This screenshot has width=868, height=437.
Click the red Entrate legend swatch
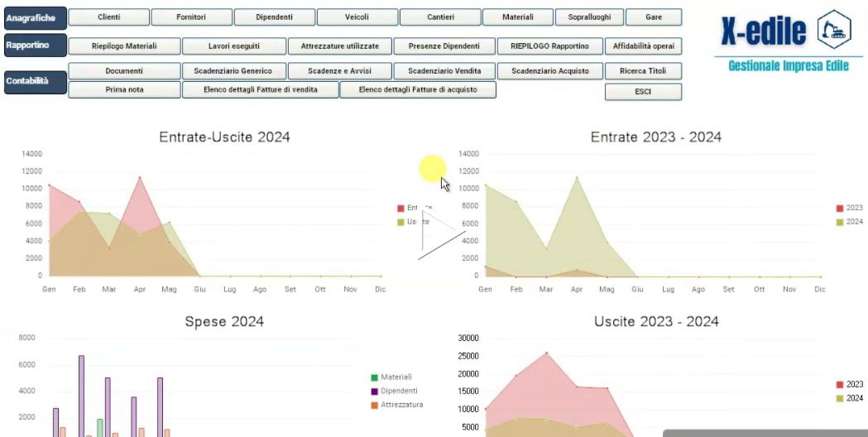(400, 209)
